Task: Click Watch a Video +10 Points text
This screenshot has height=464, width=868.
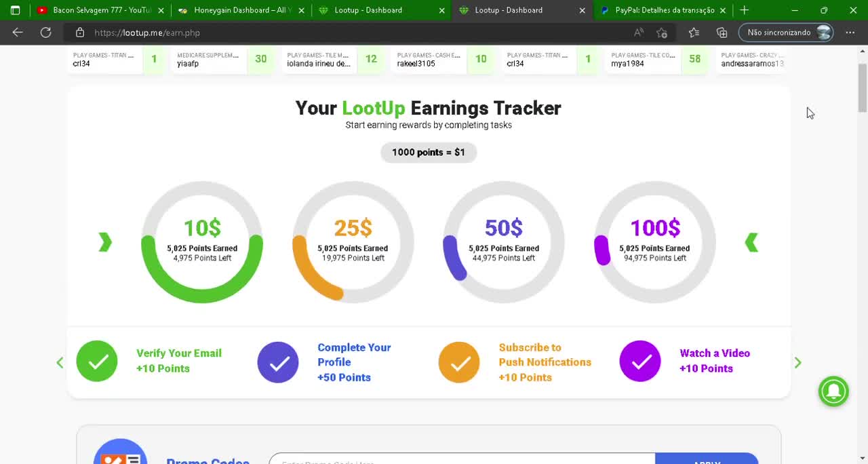Action: coord(715,361)
